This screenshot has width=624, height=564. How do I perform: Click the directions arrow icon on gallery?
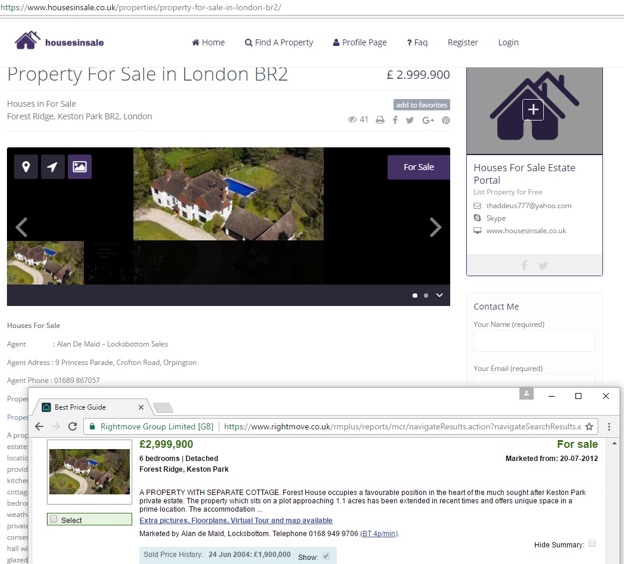tap(52, 167)
